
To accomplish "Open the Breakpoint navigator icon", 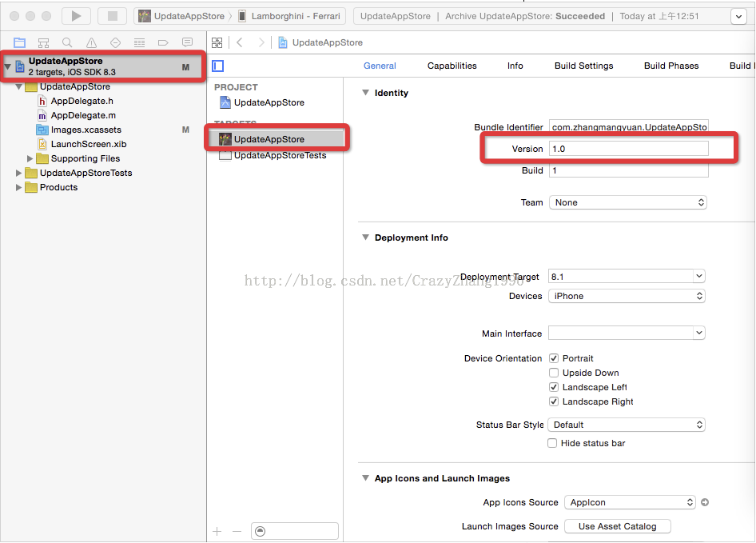I will (163, 43).
